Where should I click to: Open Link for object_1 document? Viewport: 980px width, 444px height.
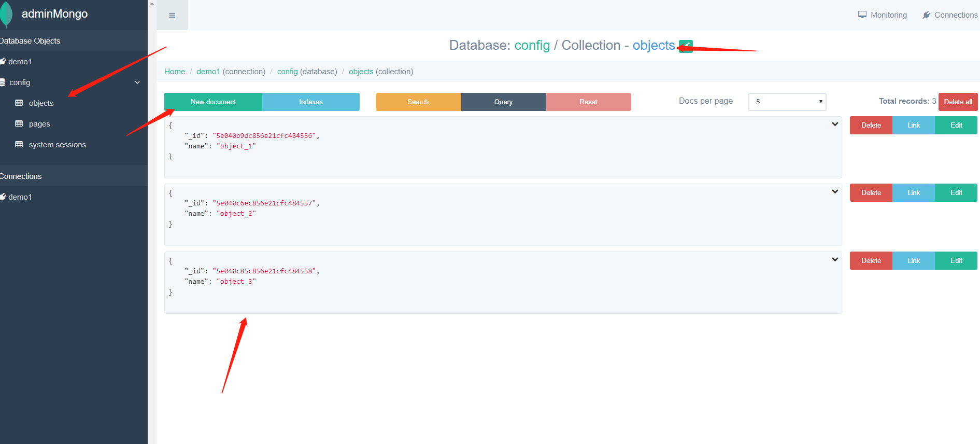(x=914, y=125)
